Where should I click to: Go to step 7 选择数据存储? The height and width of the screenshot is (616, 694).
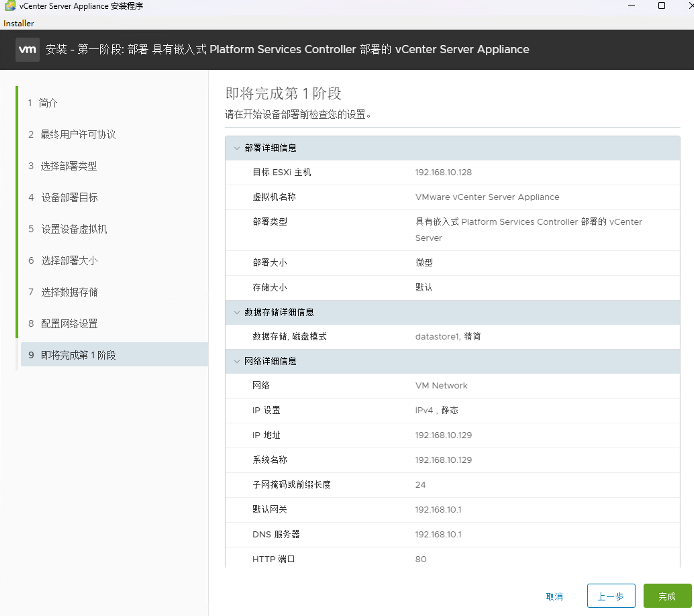coord(63,292)
